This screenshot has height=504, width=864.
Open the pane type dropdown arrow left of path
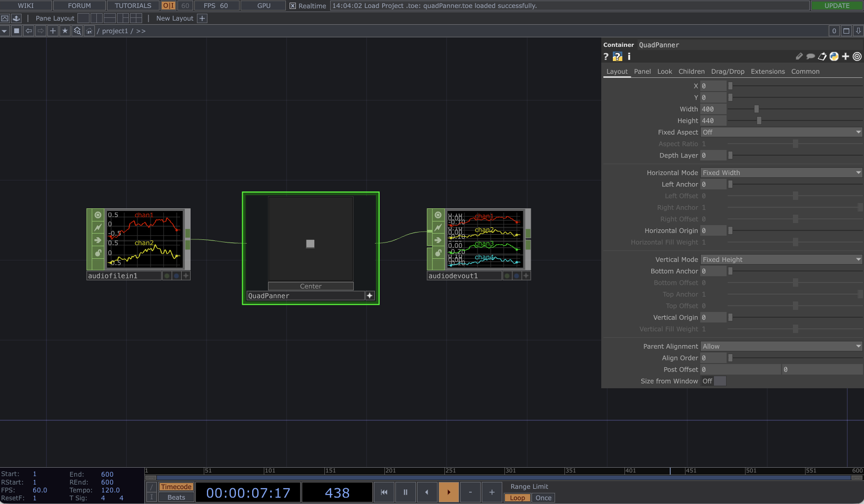[4, 31]
